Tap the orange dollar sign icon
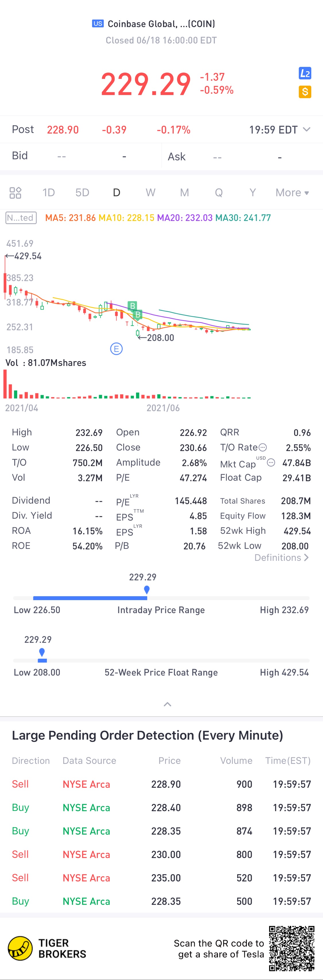Screen dimensions: 323x980 click(x=305, y=92)
